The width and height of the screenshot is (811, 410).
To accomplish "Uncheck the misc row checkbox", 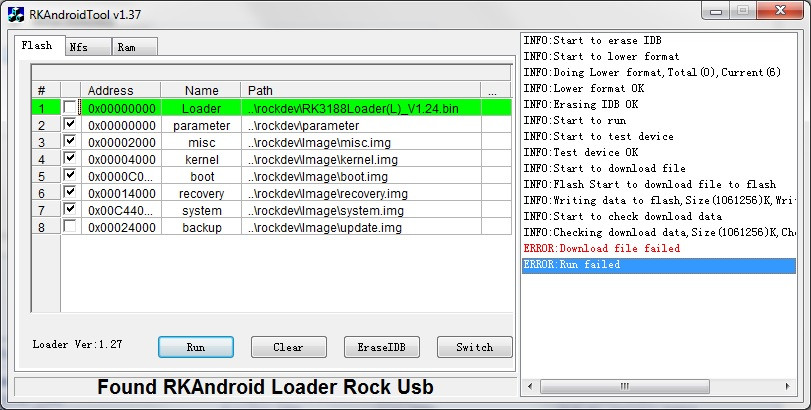I will (70, 141).
